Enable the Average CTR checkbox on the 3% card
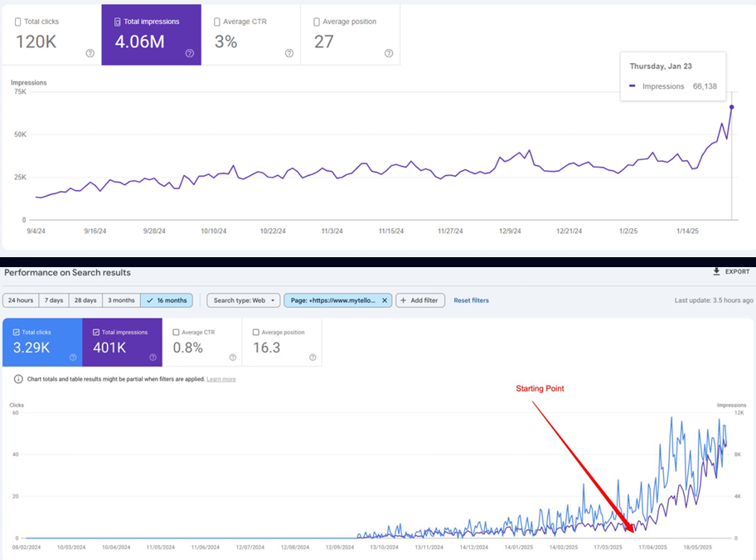The image size is (756, 560). click(217, 22)
